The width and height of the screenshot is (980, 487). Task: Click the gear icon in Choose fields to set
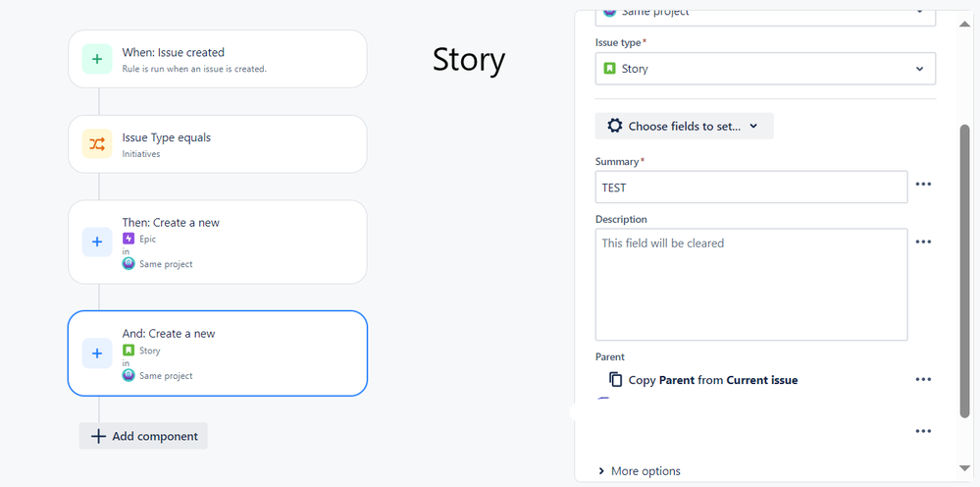coord(615,126)
